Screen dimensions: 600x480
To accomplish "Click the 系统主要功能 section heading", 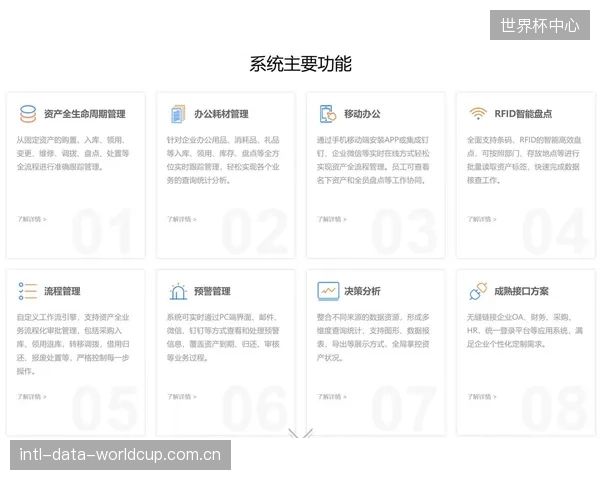I will pyautogui.click(x=300, y=64).
